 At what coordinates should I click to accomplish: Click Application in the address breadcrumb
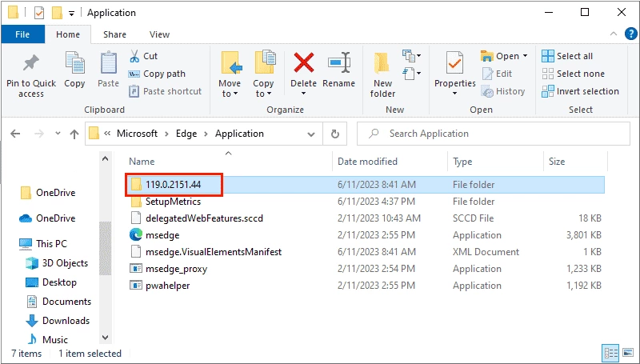239,134
